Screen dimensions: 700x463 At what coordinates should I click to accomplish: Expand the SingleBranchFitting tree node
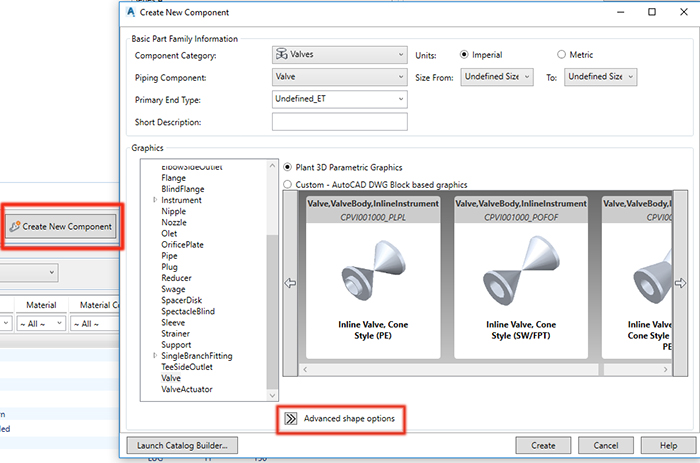(155, 356)
